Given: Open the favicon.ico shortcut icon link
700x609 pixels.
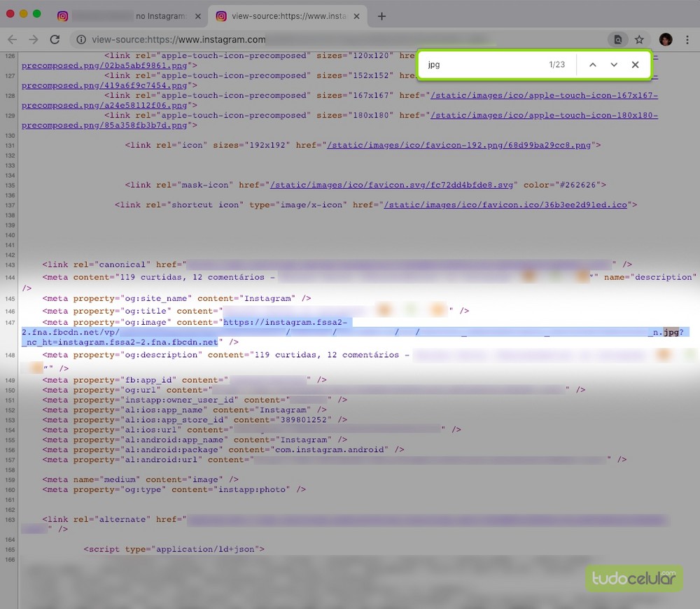Looking at the screenshot, I should [505, 205].
